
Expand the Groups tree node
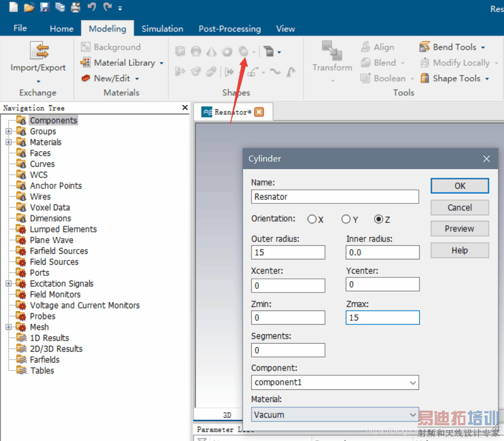(8, 131)
